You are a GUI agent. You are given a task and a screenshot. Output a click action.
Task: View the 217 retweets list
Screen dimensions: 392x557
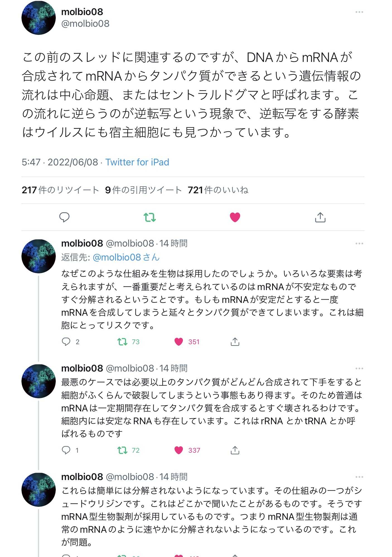tap(60, 190)
